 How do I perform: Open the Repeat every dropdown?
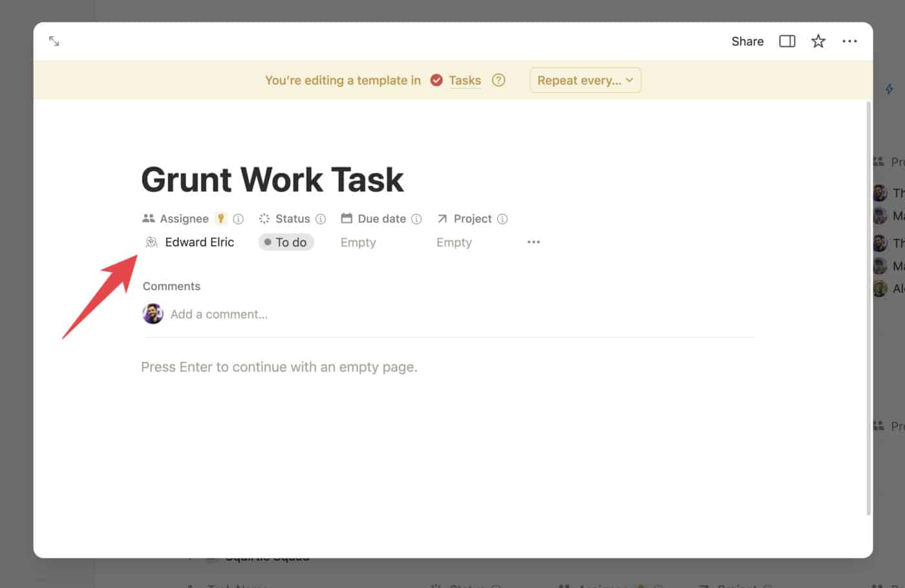pyautogui.click(x=585, y=80)
